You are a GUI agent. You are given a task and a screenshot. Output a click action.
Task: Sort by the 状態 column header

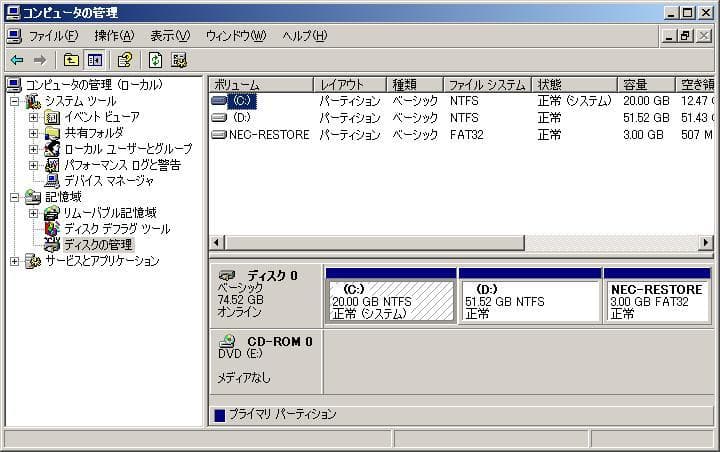coord(574,85)
